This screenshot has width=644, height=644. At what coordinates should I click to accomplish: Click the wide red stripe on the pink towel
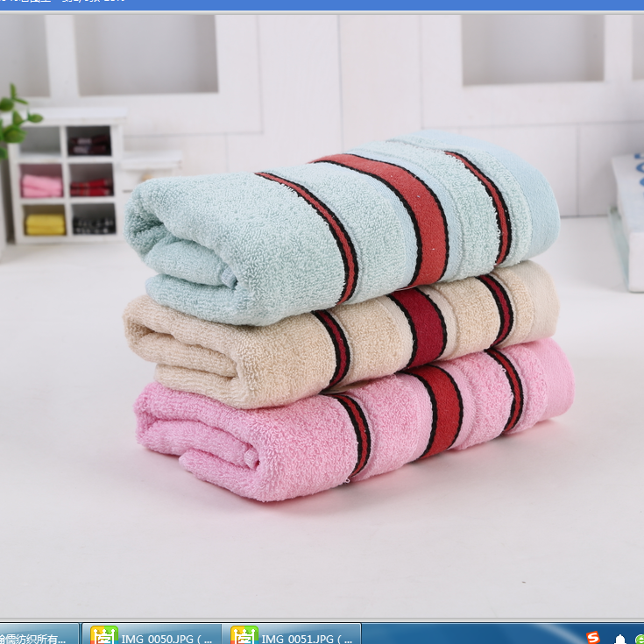[x=438, y=407]
